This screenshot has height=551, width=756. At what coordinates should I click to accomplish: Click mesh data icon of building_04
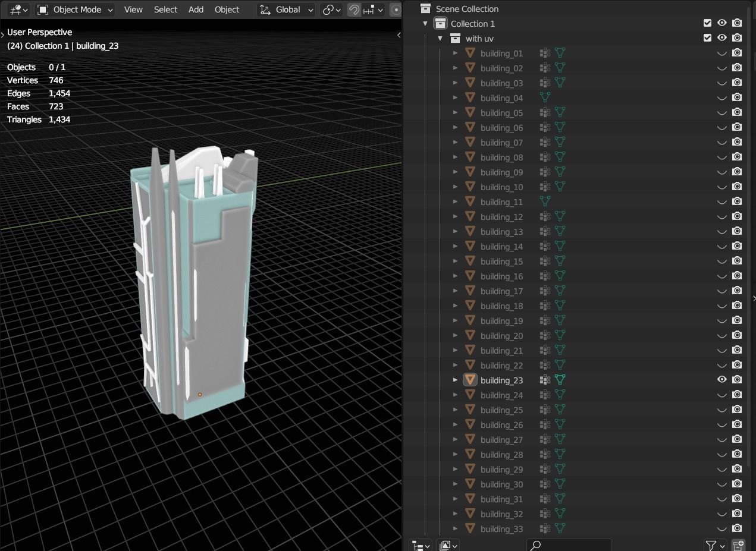tap(544, 97)
